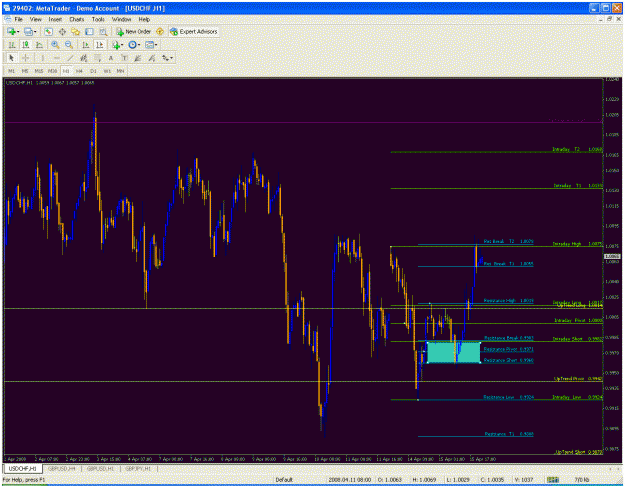Select the text 'A' tool
Screen dimensions: 625x486
point(111,58)
